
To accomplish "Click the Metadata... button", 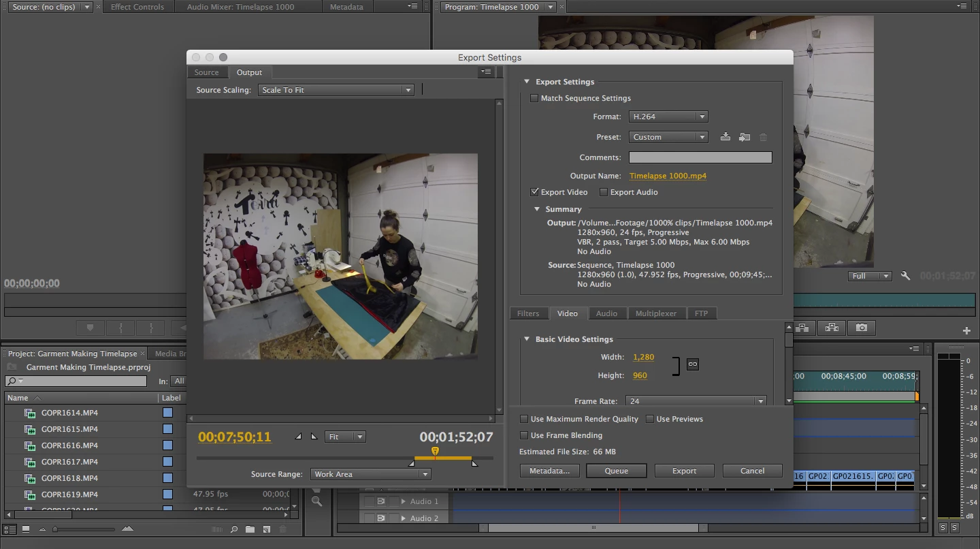I will tap(549, 471).
